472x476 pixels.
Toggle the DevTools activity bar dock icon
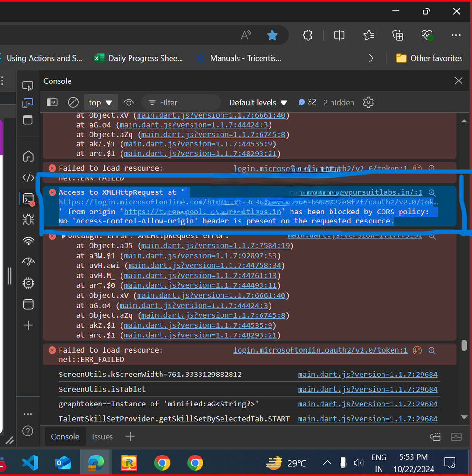coord(28,120)
